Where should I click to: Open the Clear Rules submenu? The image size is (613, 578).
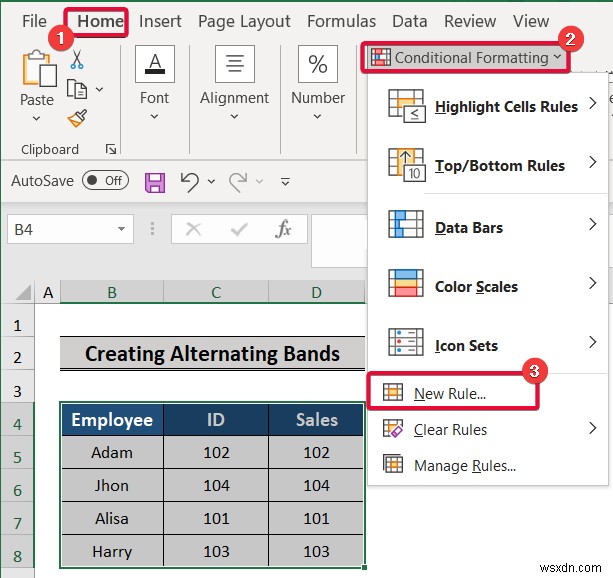(x=488, y=429)
